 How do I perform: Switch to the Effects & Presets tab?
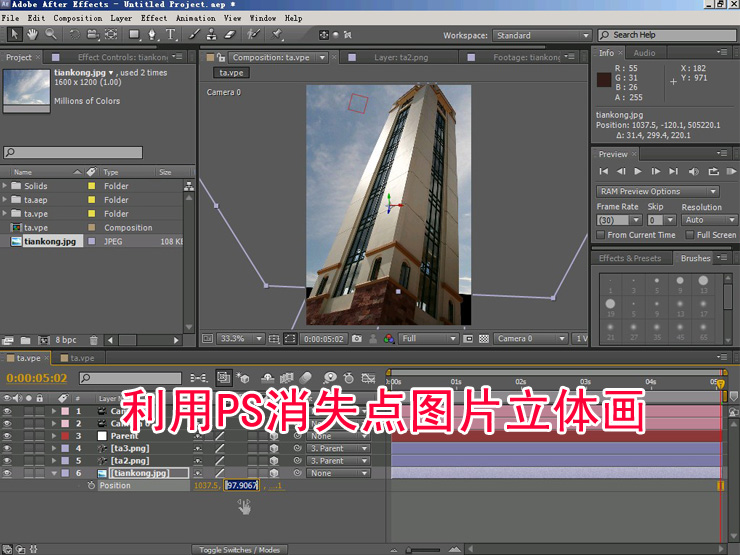pos(629,258)
